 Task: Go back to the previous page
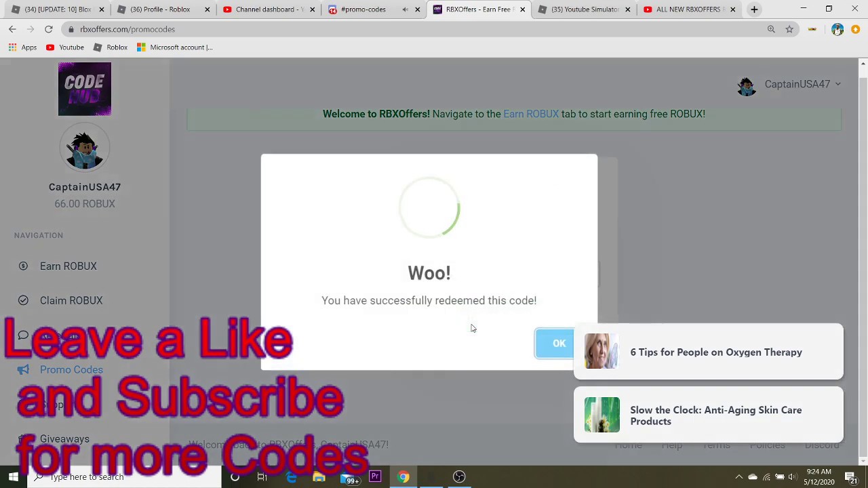click(x=12, y=29)
